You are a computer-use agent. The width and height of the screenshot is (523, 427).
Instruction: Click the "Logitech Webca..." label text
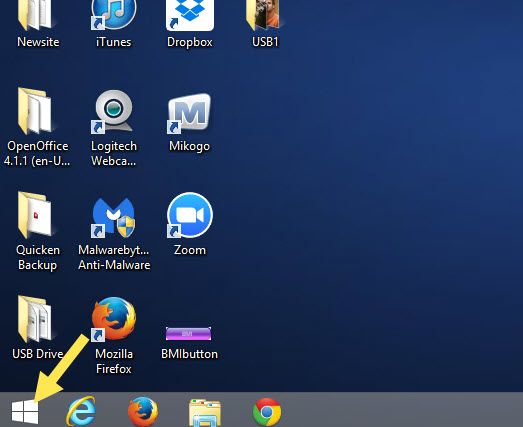(x=114, y=153)
